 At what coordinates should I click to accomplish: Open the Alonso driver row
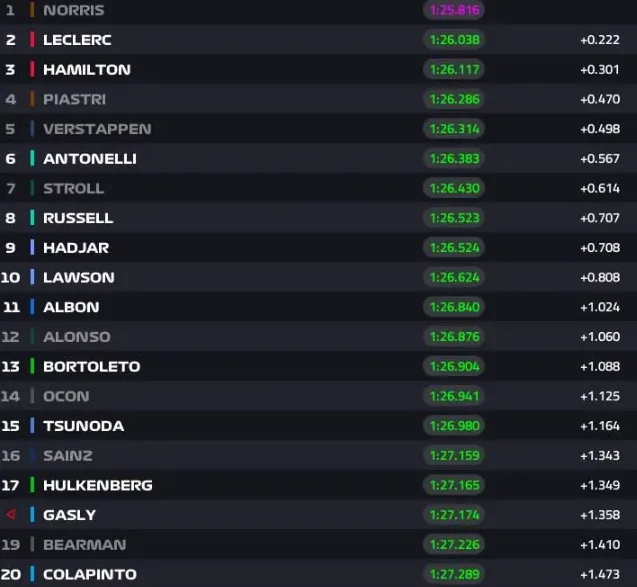318,337
